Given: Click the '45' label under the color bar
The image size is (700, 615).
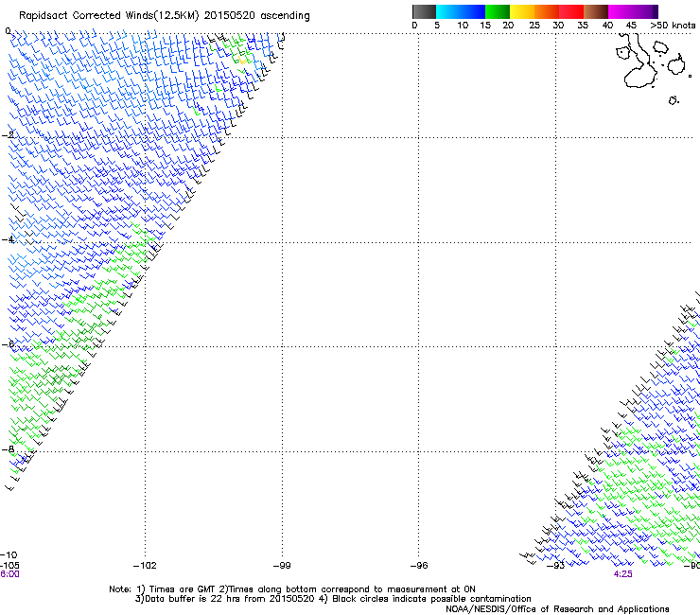Looking at the screenshot, I should [x=631, y=26].
